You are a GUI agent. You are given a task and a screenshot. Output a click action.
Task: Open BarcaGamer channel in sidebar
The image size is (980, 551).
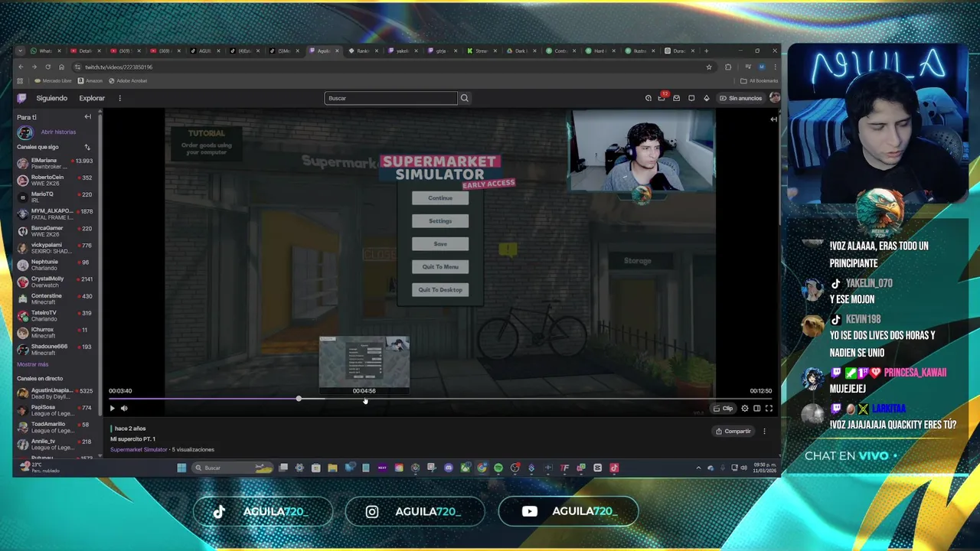(x=55, y=230)
